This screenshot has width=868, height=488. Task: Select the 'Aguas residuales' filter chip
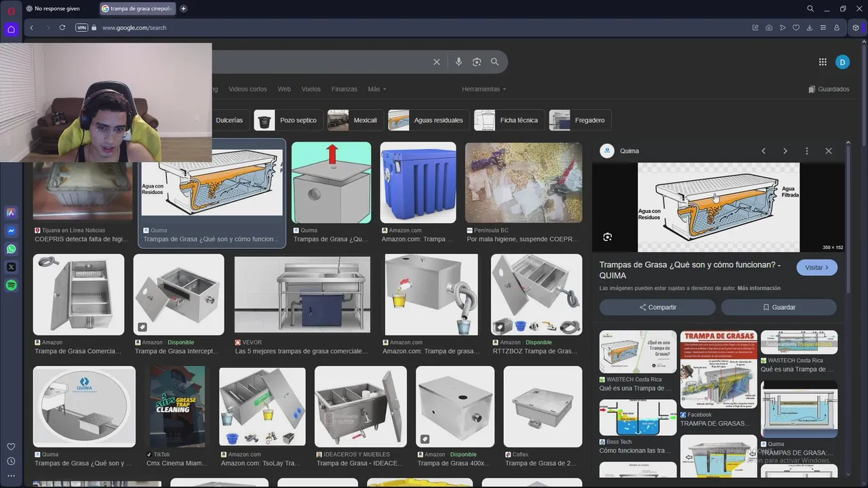pyautogui.click(x=429, y=120)
